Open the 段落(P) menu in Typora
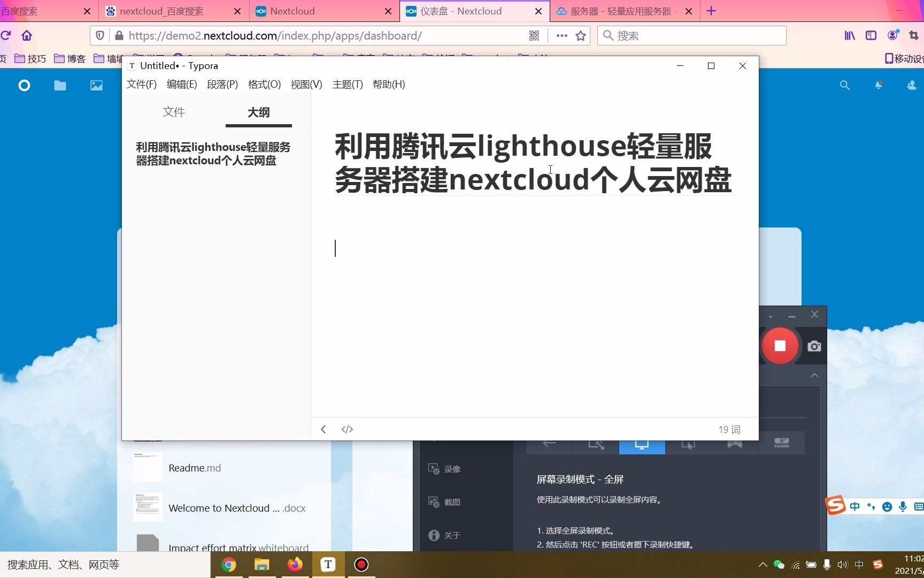This screenshot has width=924, height=578. pos(222,85)
